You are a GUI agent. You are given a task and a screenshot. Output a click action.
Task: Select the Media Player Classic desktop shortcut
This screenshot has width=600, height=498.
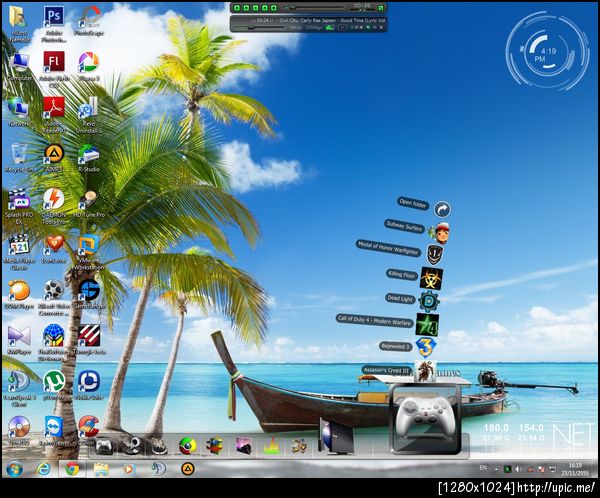coord(19,252)
